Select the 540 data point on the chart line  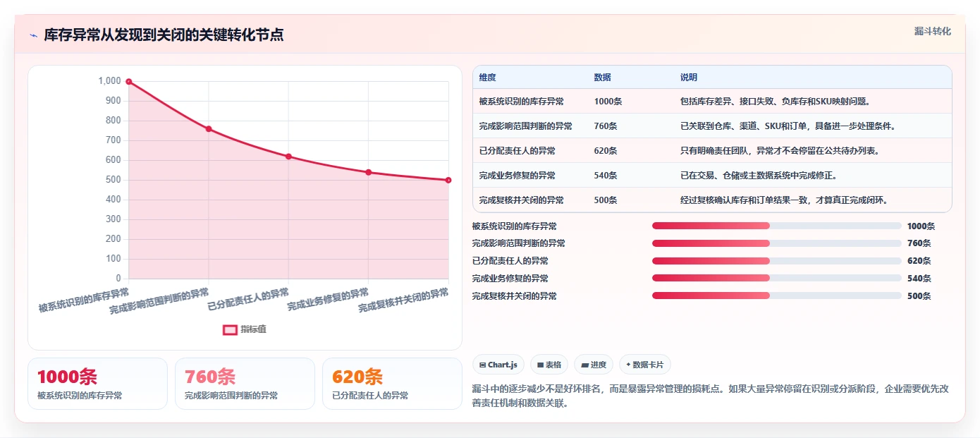(x=369, y=172)
